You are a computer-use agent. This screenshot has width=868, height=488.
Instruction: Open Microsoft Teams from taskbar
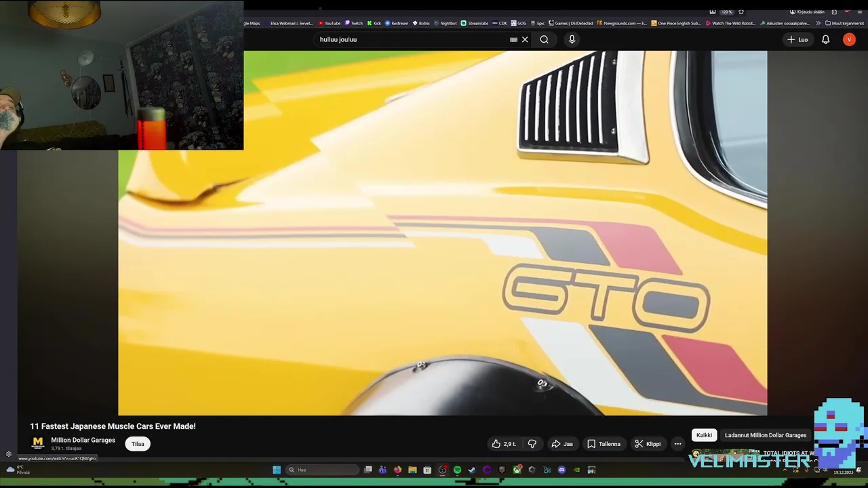pyautogui.click(x=382, y=470)
